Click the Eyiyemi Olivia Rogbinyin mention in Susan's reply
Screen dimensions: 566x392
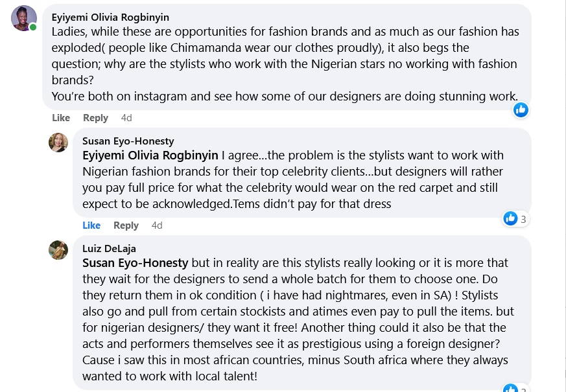(150, 156)
